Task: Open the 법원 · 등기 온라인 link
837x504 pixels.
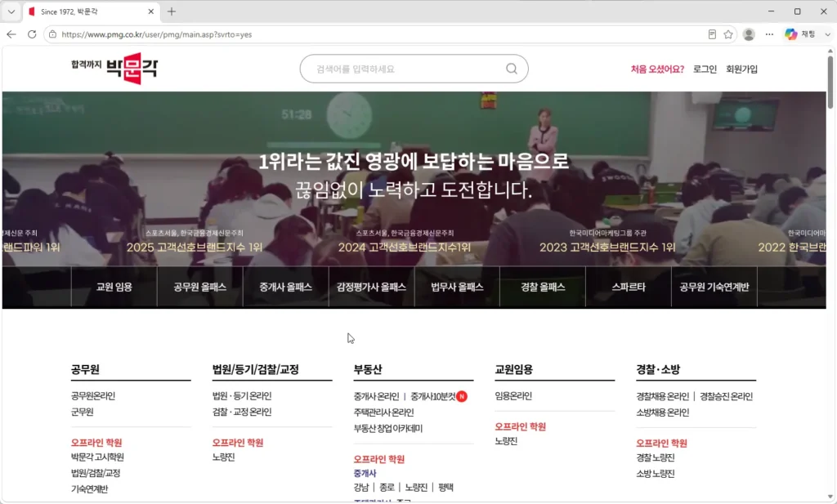Action: 242,396
